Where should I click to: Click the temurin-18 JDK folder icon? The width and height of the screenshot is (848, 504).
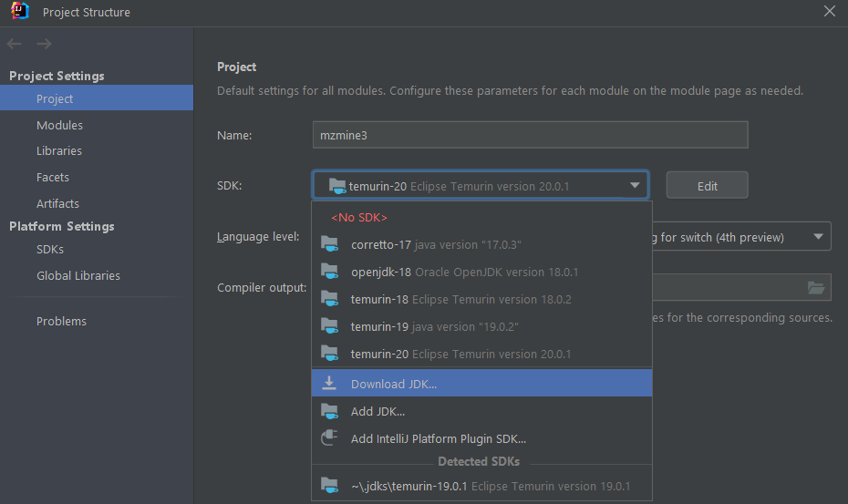(x=330, y=299)
